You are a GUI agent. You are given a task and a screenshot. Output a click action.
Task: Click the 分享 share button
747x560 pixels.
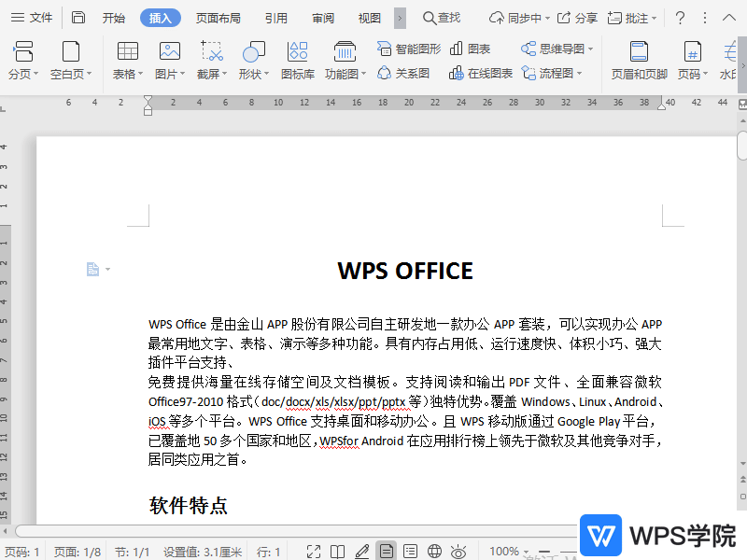pos(577,18)
